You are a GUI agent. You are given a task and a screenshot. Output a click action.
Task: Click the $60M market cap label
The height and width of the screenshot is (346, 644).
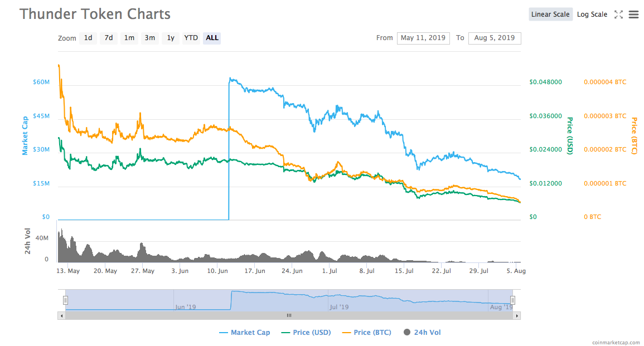[x=41, y=82]
